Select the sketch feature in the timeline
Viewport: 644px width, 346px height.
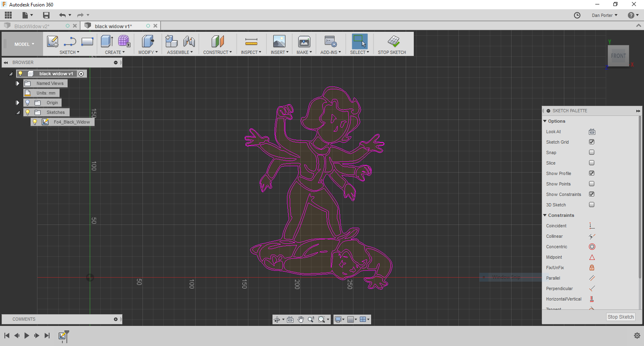pyautogui.click(x=62, y=336)
